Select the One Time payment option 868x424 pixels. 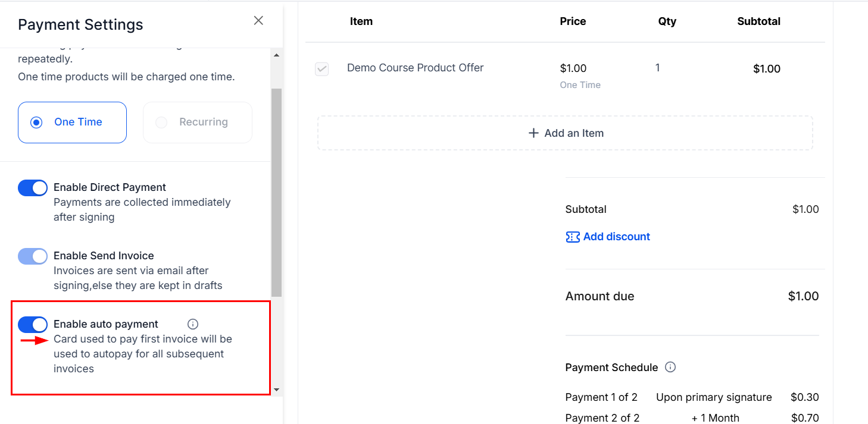tap(72, 123)
